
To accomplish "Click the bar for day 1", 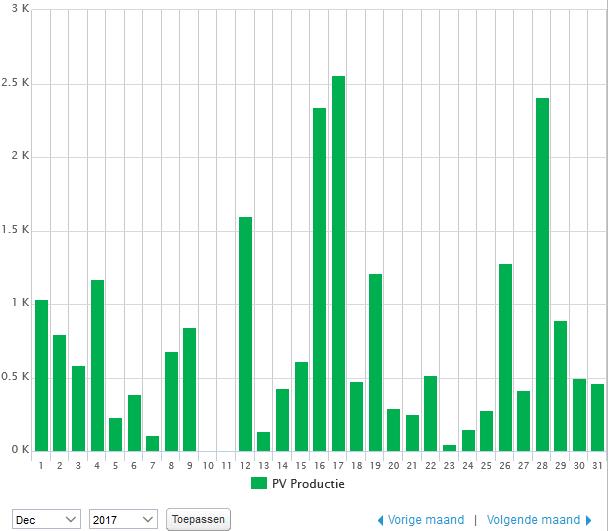I will click(x=42, y=375).
